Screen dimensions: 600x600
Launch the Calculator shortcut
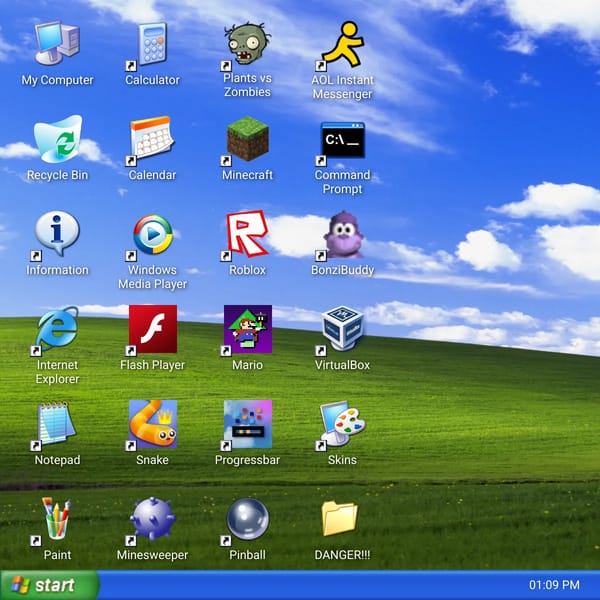(x=152, y=44)
